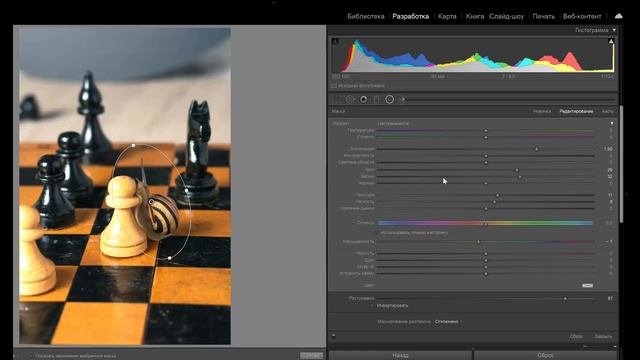Click the Четкость slider handle
640x360 pixels.
494,202
